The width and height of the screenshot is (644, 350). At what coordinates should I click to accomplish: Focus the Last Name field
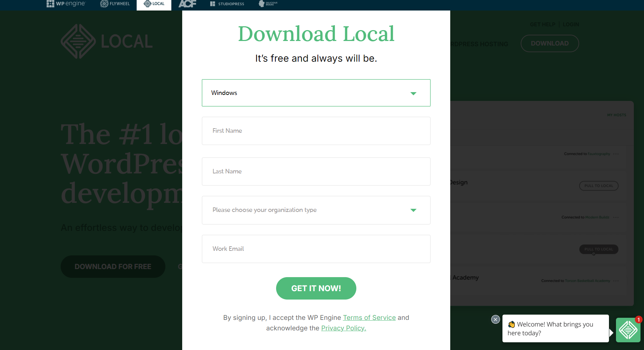pos(316,171)
